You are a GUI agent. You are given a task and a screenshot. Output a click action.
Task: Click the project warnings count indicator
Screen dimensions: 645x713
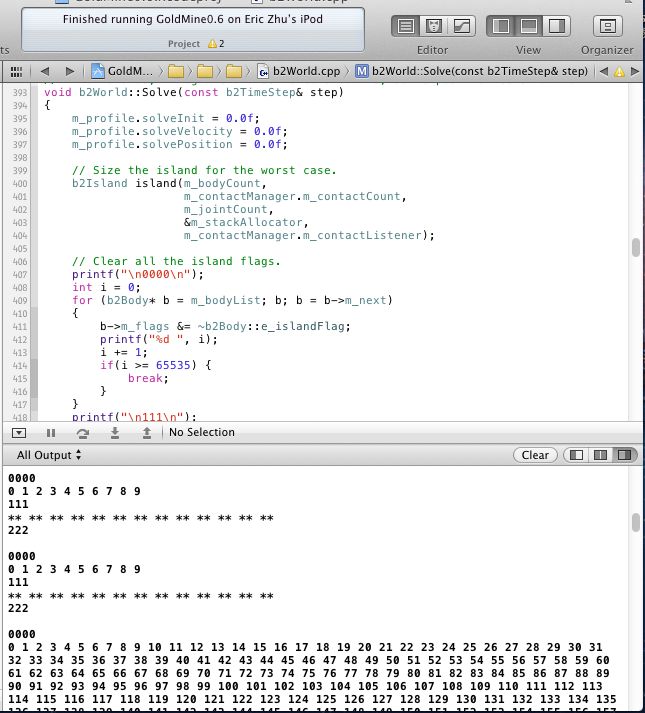(216, 44)
